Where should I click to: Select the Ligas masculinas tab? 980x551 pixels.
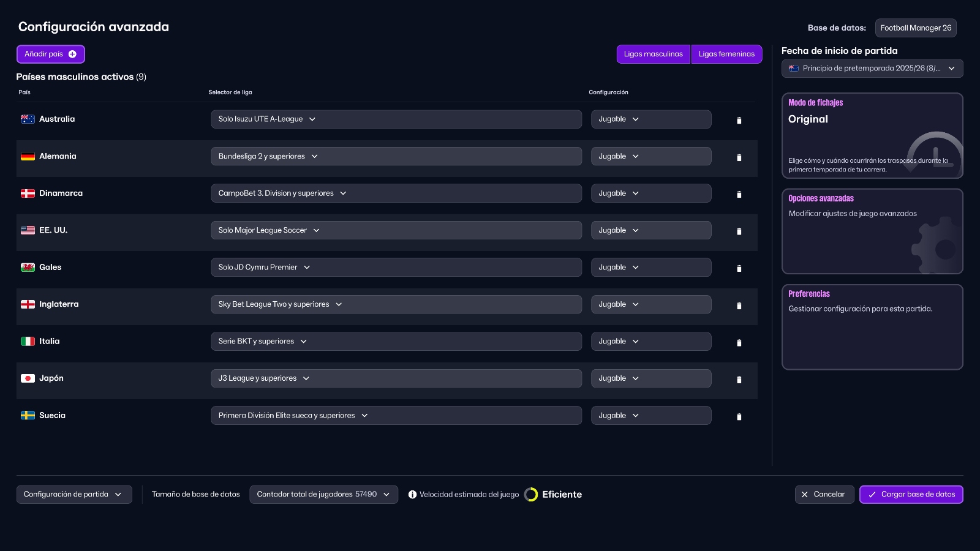point(653,54)
